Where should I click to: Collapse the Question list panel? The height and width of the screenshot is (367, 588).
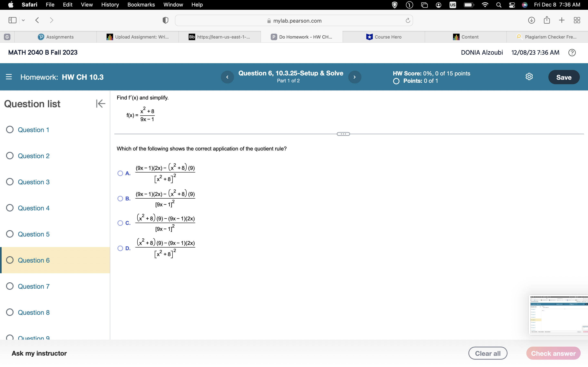tap(100, 104)
